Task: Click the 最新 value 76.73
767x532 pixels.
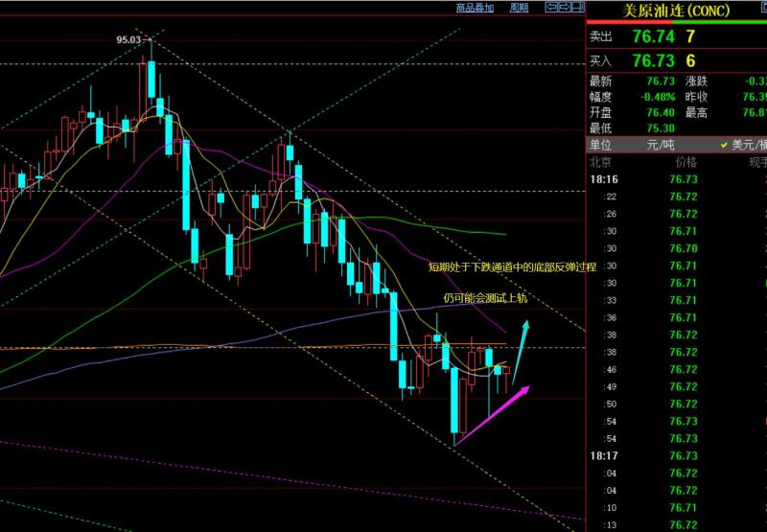Action: click(661, 81)
